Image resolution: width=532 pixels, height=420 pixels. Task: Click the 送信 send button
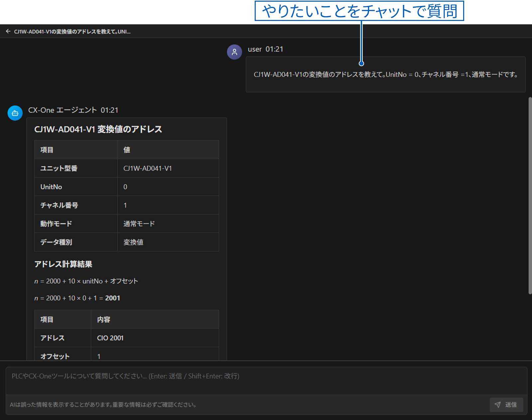point(506,405)
